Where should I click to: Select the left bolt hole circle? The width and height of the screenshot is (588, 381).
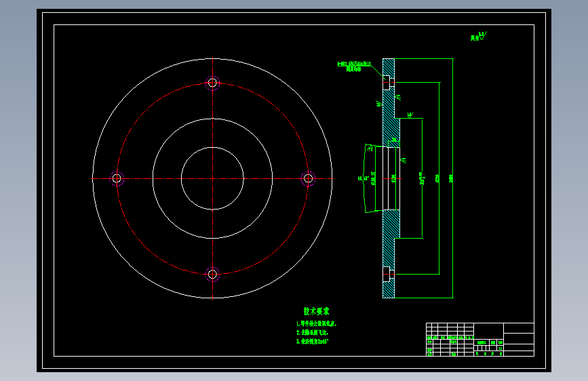point(117,178)
